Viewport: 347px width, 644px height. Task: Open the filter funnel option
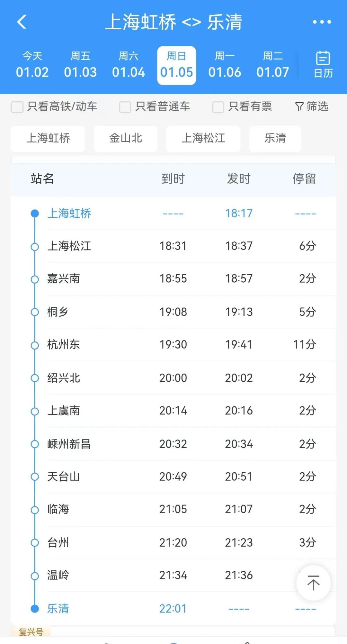tap(311, 106)
